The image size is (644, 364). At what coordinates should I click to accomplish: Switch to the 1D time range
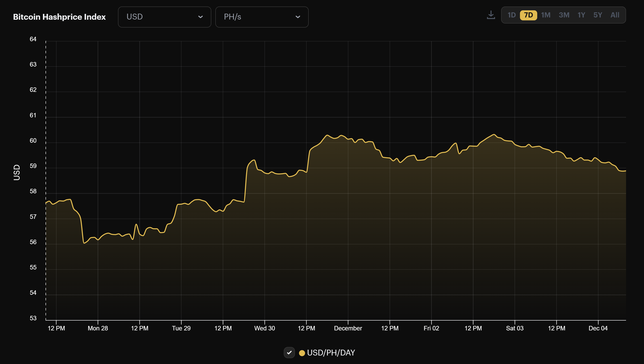pyautogui.click(x=512, y=15)
